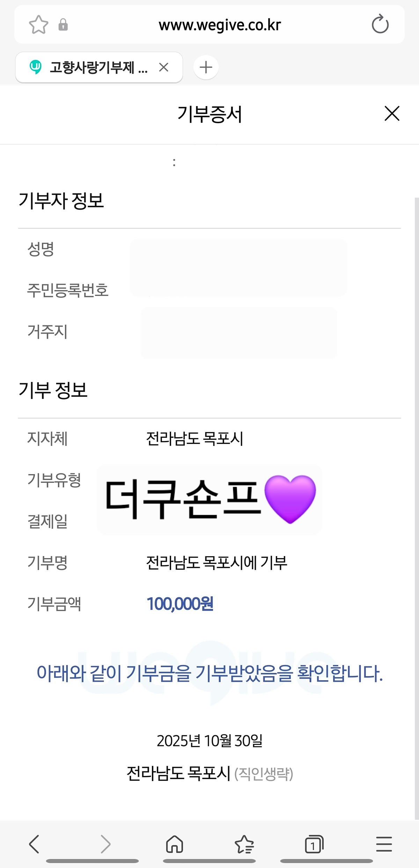This screenshot has height=868, width=419.
Task: Click the padlock site security icon
Action: [63, 25]
